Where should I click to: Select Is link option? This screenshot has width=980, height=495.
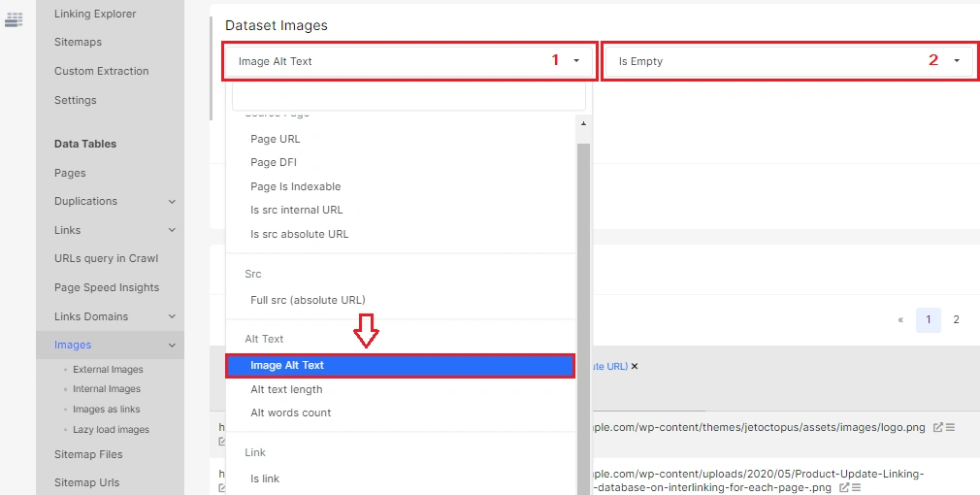(x=265, y=478)
